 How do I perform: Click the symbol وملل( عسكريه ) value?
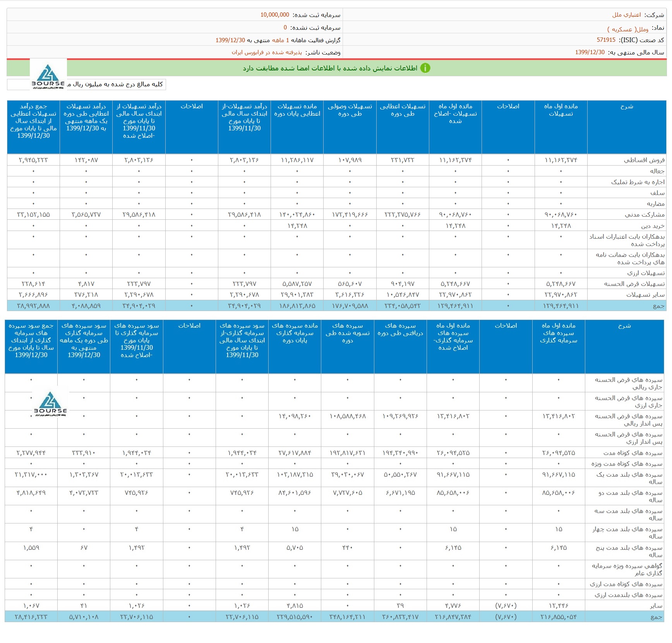[627, 29]
